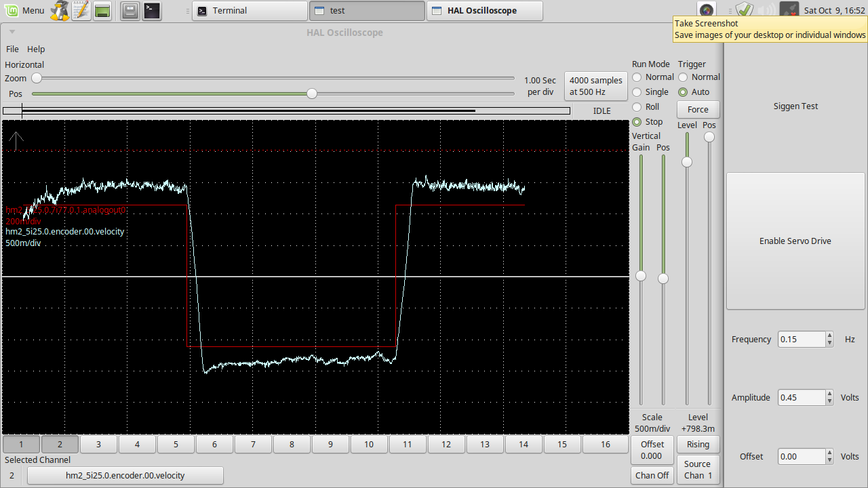
Task: Switch to HAL Oscilloscope taskbar window
Action: click(484, 11)
